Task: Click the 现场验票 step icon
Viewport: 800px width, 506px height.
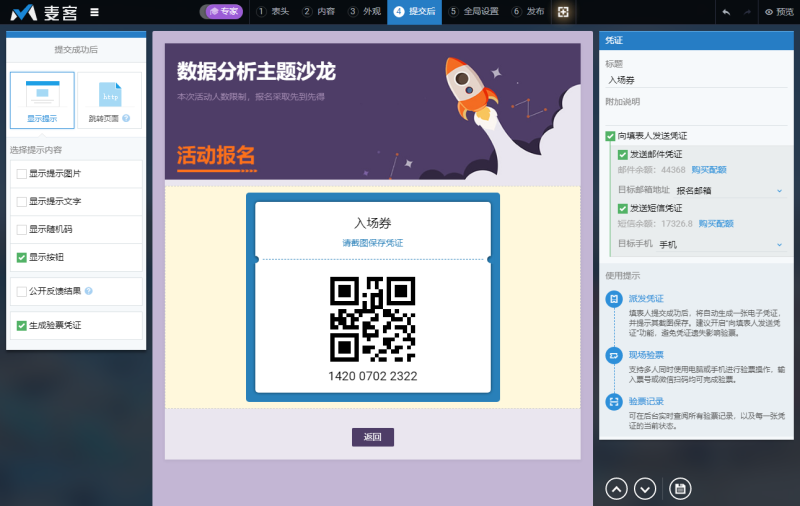Action: 614,355
